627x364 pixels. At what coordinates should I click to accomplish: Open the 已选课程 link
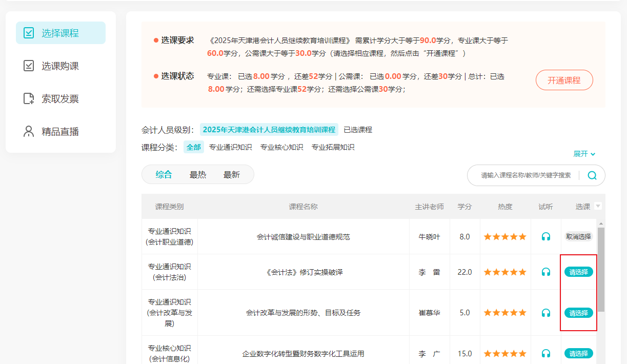[x=358, y=130]
